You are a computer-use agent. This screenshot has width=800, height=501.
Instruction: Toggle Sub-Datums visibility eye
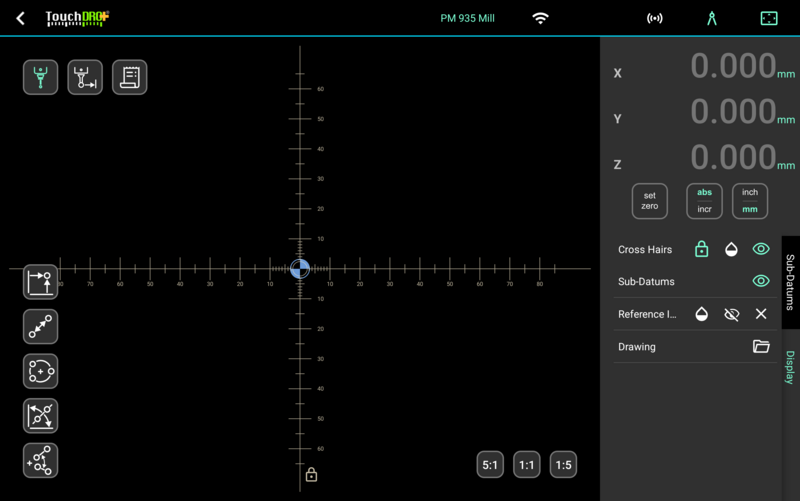pos(761,281)
